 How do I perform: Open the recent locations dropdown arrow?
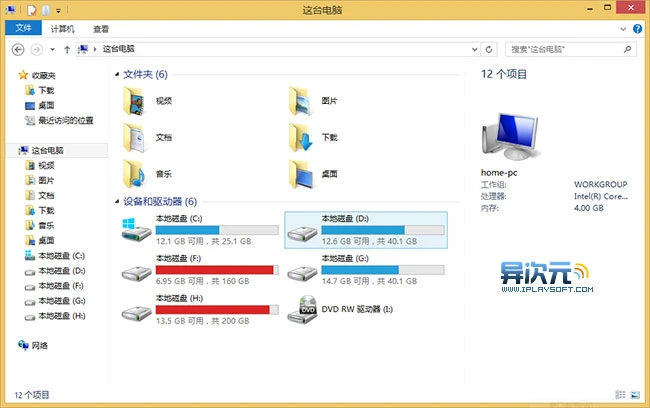52,50
